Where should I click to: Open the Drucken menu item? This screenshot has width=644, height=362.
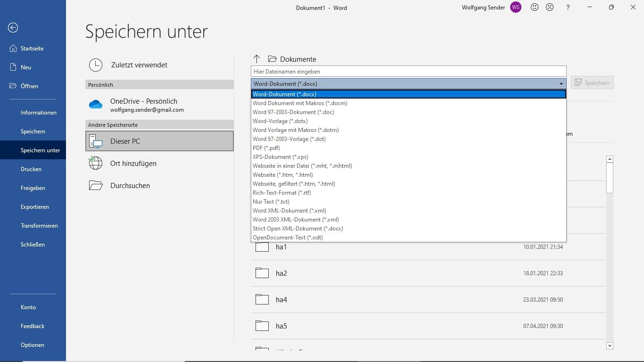point(31,169)
